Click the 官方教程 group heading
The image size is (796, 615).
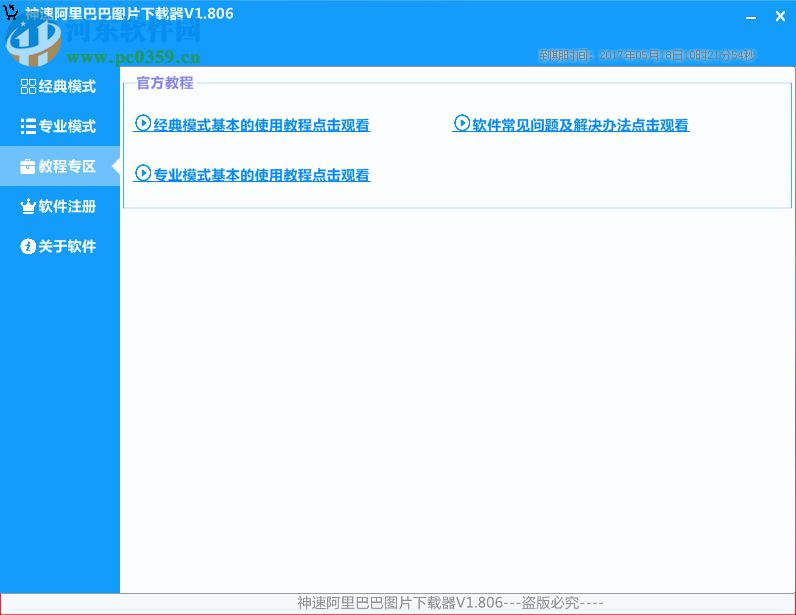pos(165,83)
